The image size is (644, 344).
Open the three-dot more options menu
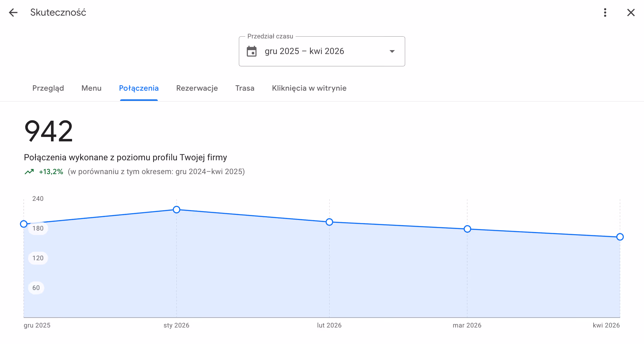605,13
